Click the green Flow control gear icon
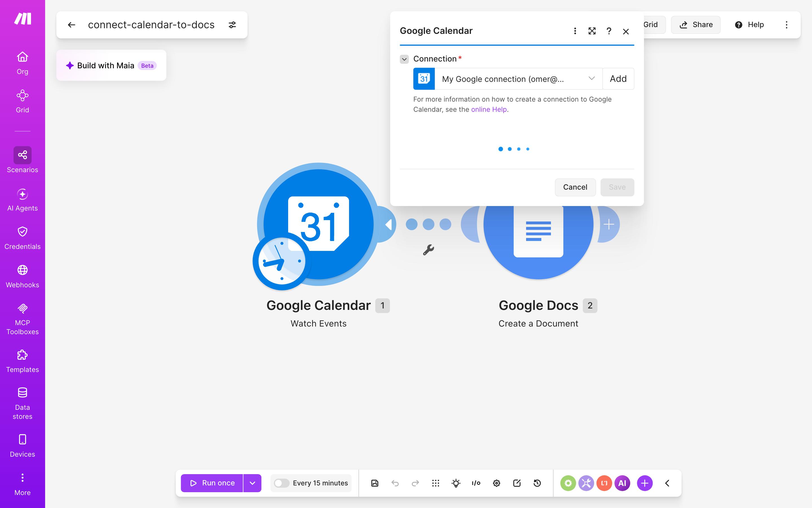The image size is (812, 508). point(568,483)
